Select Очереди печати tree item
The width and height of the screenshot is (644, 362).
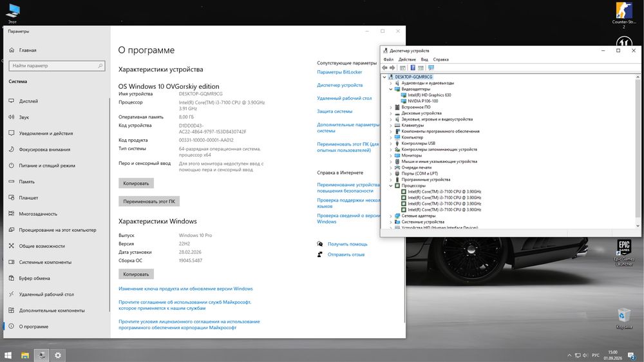(x=416, y=167)
